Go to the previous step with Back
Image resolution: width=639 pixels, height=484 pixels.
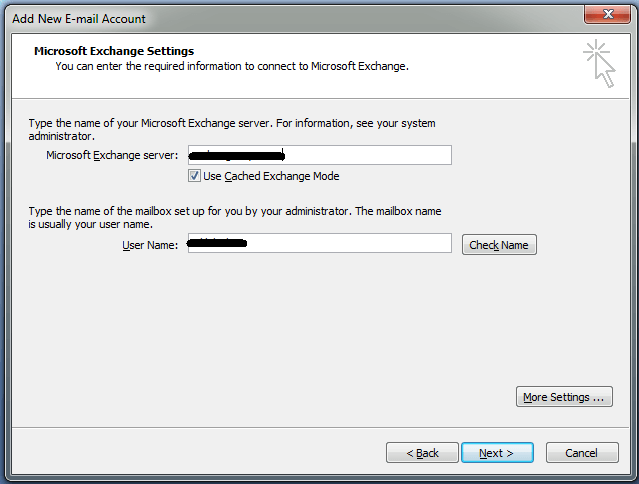tap(422, 453)
